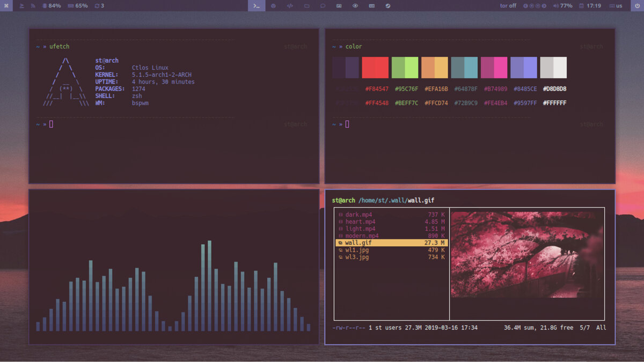
Task: Select wall.gif in the file list
Action: (392, 242)
